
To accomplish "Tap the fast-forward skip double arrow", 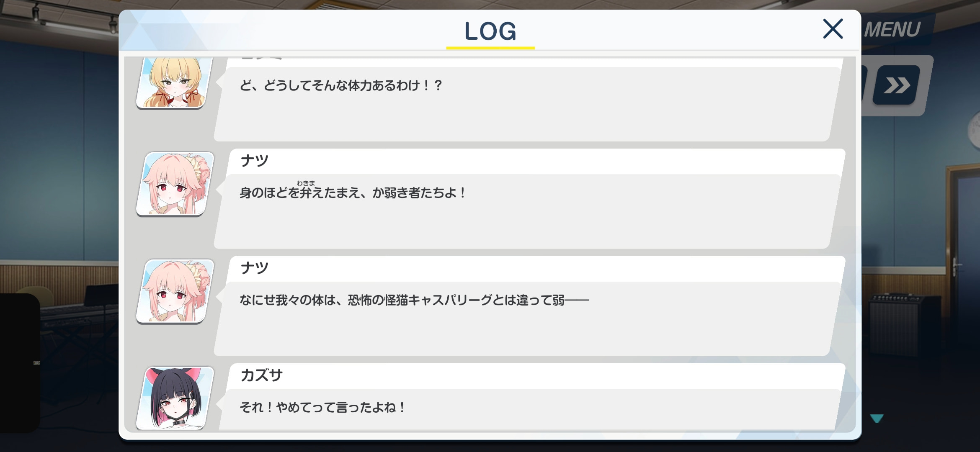I will 896,85.
